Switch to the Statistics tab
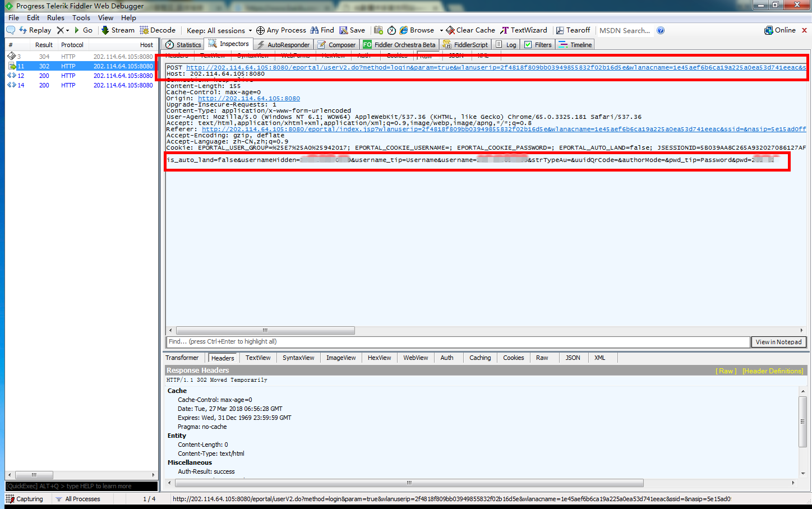This screenshot has height=509, width=812. pos(183,45)
